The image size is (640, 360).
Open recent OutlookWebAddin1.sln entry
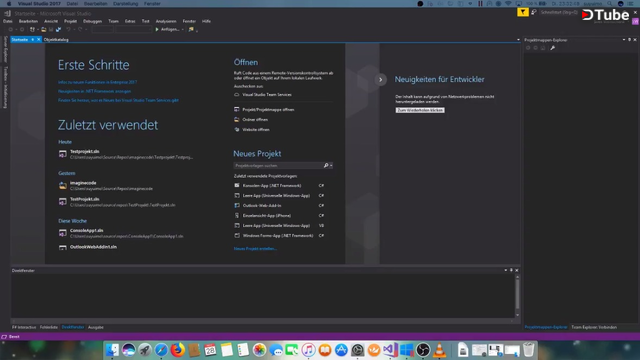pyautogui.click(x=89, y=247)
